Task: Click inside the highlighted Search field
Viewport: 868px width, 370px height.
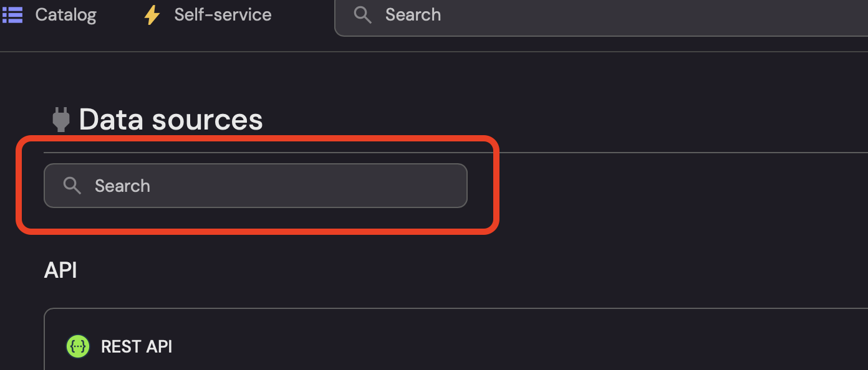Action: click(x=255, y=185)
